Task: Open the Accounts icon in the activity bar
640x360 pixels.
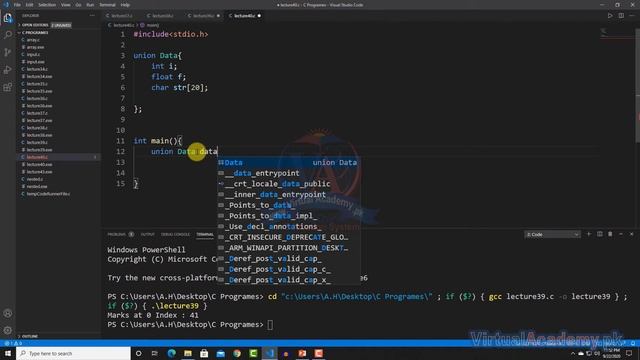Action: (8, 313)
